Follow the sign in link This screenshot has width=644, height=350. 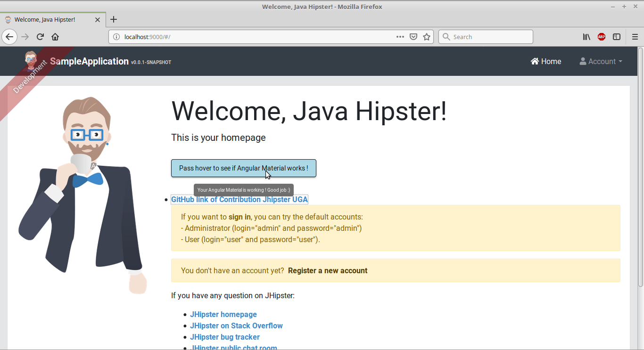(x=239, y=217)
